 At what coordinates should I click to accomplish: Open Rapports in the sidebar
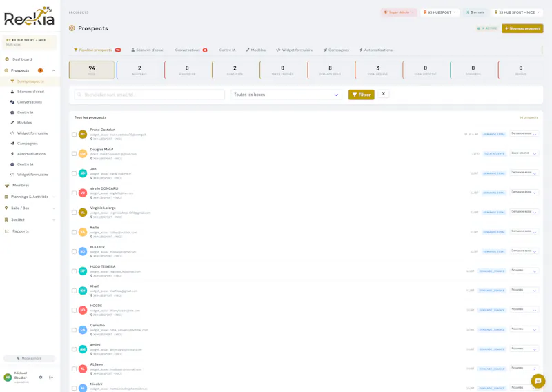[21, 231]
